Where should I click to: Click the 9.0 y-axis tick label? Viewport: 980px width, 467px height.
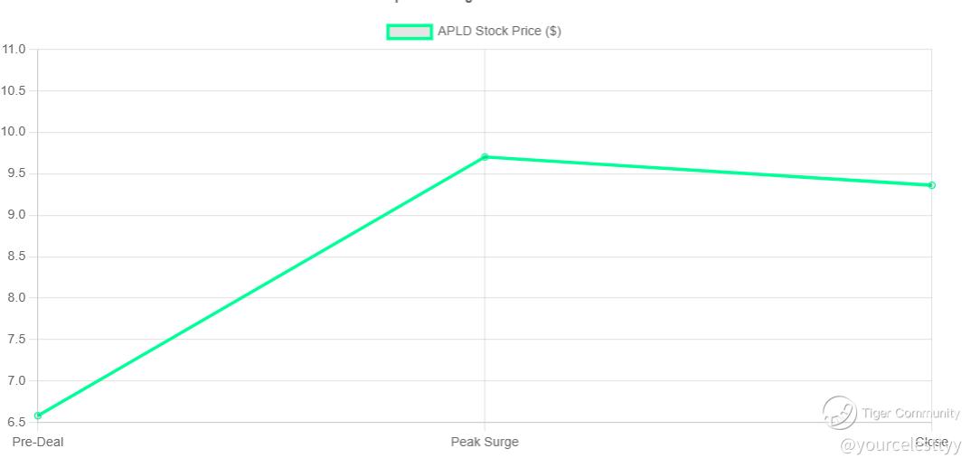coord(16,215)
